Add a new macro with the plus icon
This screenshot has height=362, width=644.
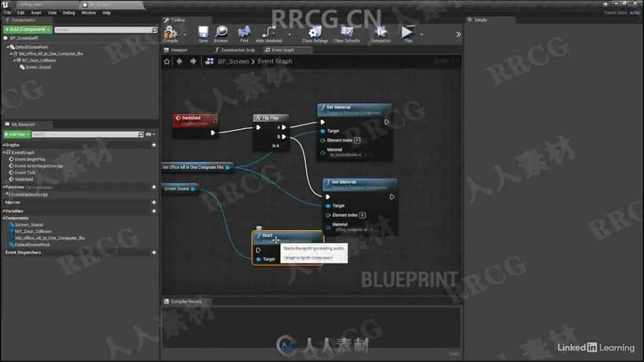[154, 203]
